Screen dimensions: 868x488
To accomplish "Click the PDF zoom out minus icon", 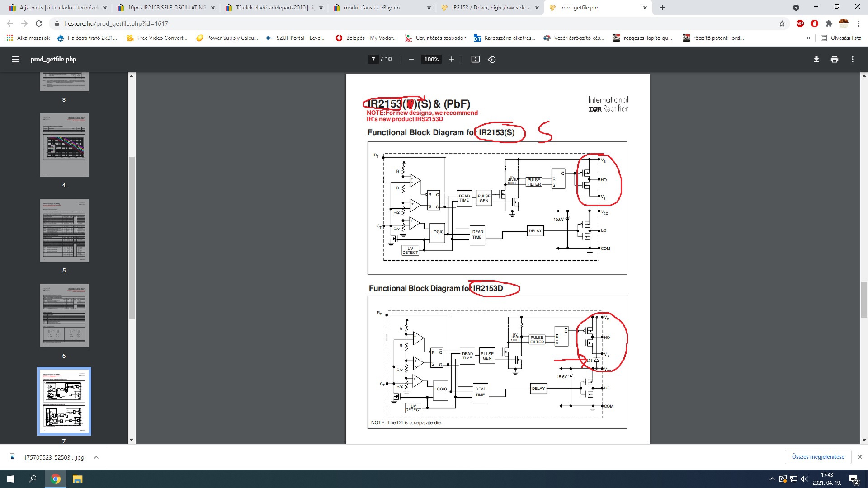I will (411, 59).
